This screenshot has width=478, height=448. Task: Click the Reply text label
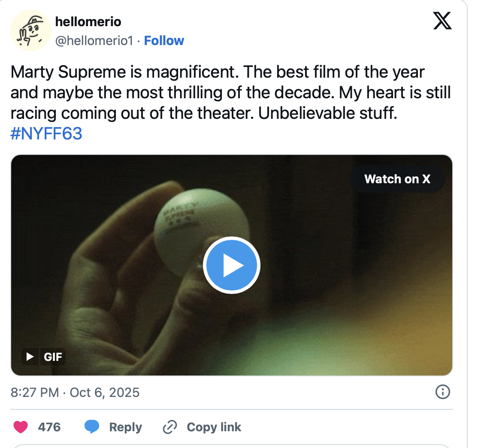(x=125, y=427)
